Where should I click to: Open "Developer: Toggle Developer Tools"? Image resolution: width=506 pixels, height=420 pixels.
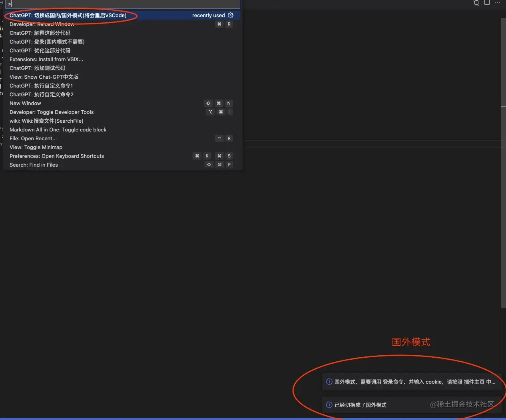click(x=52, y=112)
